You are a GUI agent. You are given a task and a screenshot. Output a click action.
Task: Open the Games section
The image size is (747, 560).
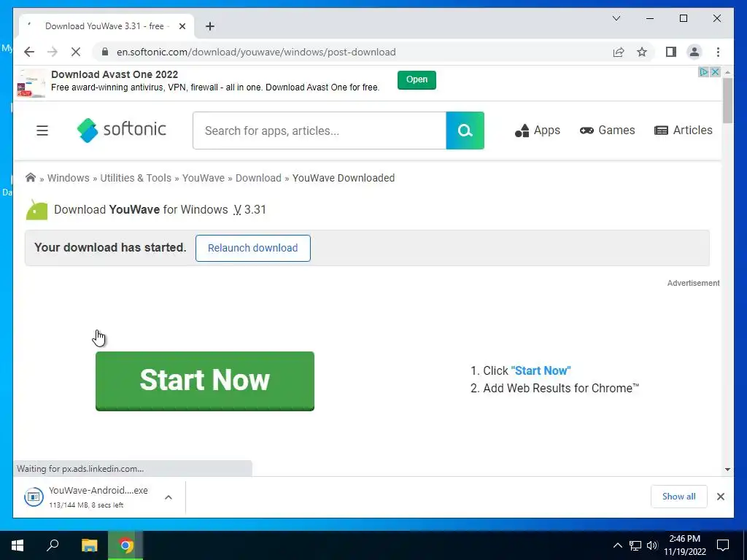point(608,131)
